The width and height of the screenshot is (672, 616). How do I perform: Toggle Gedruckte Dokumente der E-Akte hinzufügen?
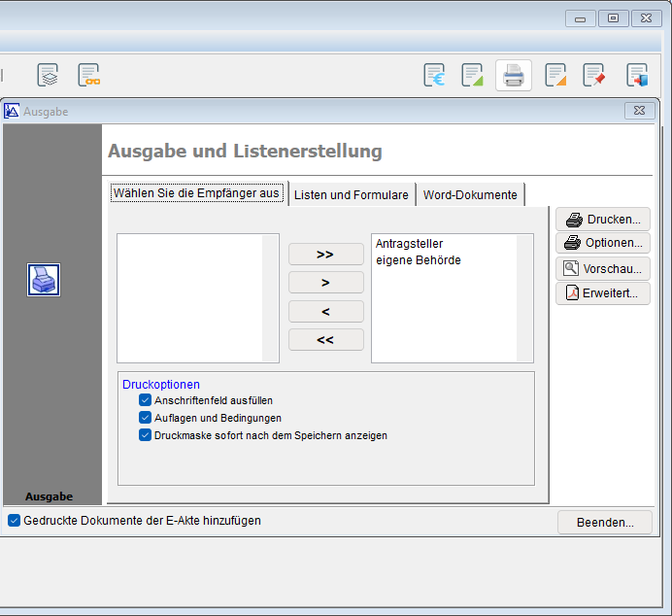tap(15, 521)
